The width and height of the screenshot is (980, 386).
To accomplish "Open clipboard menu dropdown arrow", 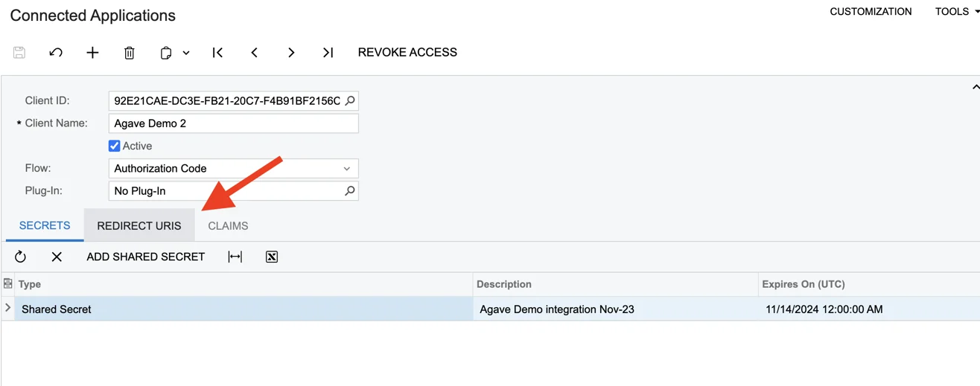I will (186, 53).
